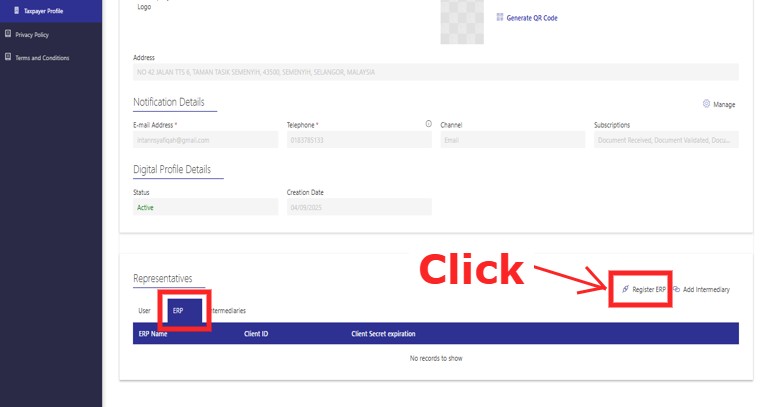Select the ERP tab under Representatives

click(178, 311)
